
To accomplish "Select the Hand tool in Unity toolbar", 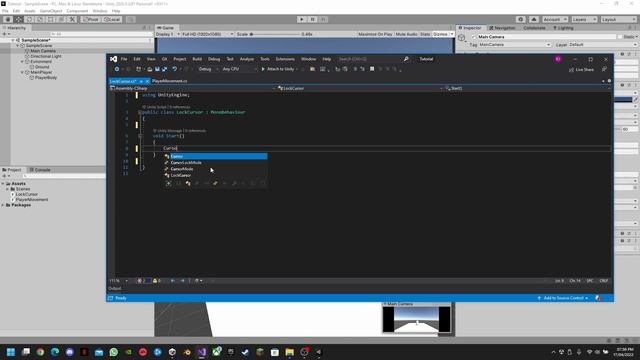I will 8,19.
